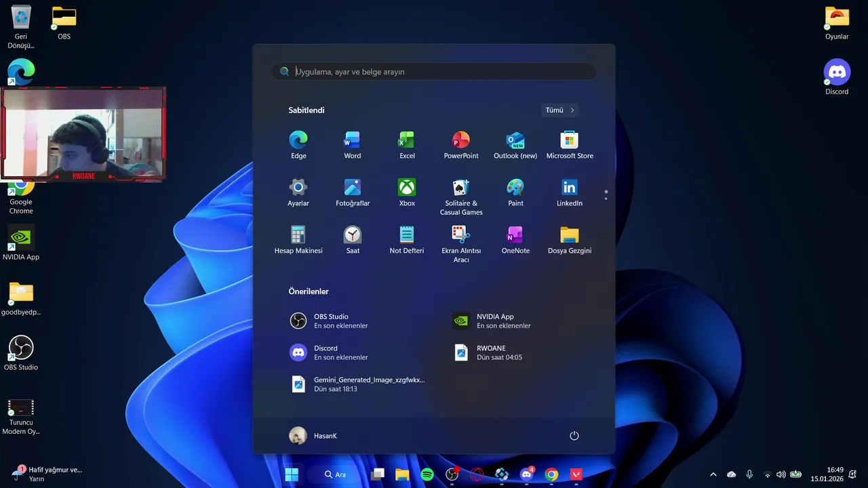Viewport: 868px width, 488px height.
Task: Launch the Xbox app
Action: pos(407,193)
